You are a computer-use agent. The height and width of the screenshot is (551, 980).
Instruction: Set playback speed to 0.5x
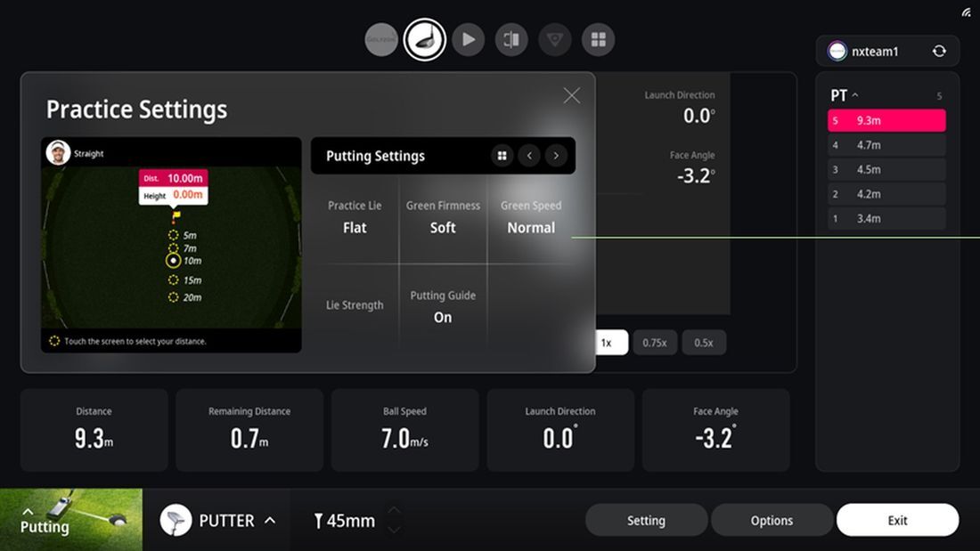pyautogui.click(x=704, y=343)
